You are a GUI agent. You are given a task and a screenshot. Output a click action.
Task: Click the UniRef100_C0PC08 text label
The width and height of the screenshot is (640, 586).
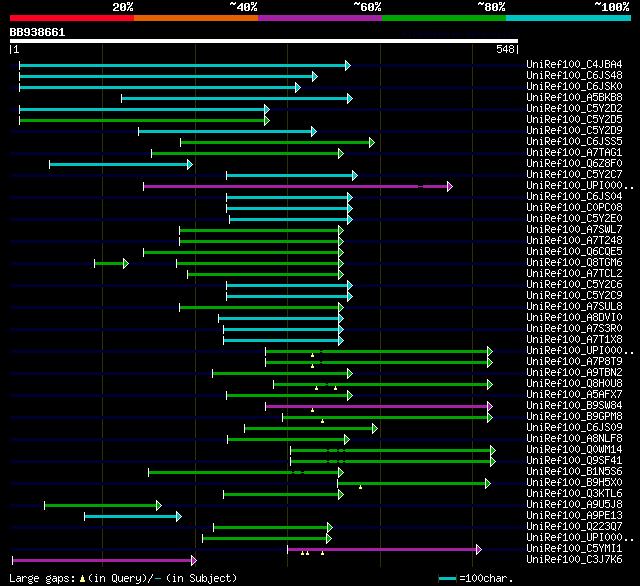point(574,208)
